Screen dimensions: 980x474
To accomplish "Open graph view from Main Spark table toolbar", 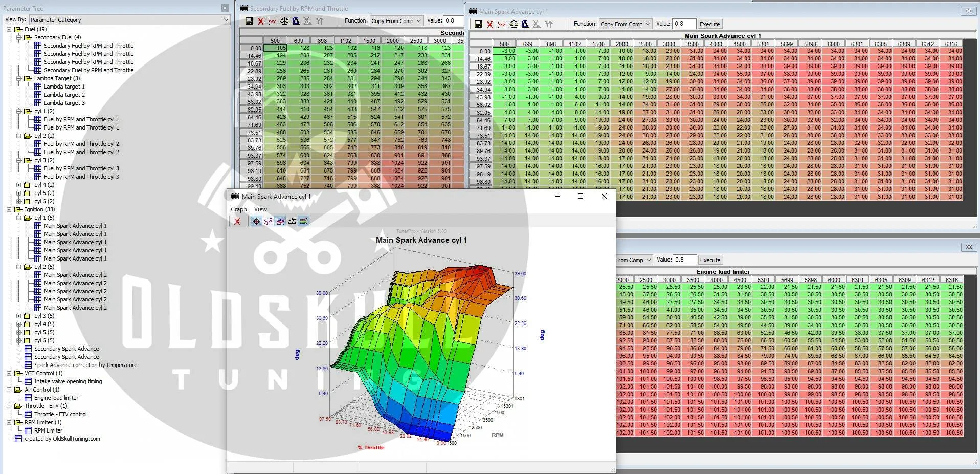I will [502, 24].
